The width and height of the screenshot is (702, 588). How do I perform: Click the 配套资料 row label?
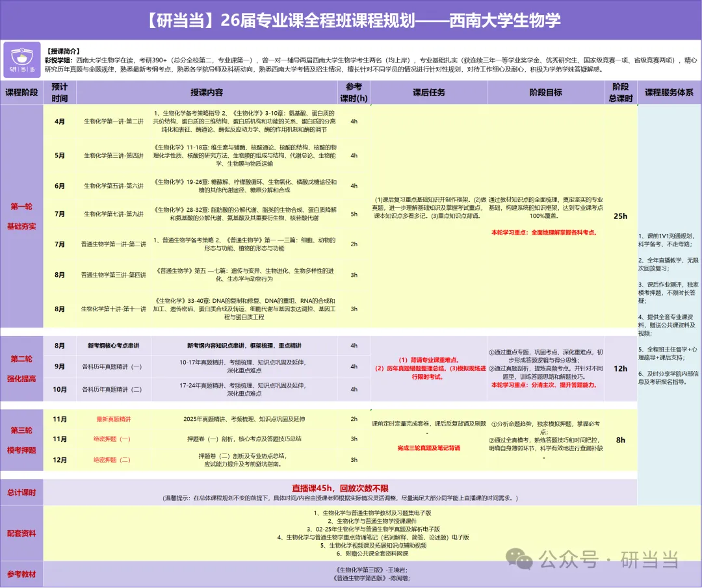click(x=21, y=534)
